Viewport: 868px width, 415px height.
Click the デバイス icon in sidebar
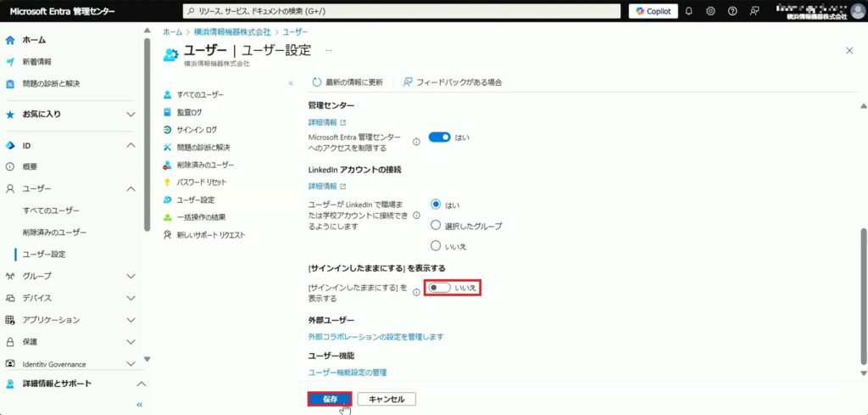point(10,298)
